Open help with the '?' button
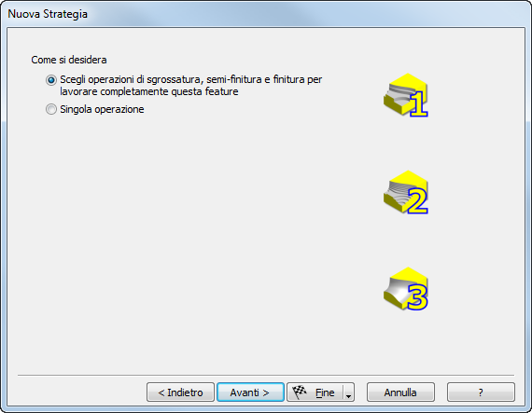 (481, 392)
